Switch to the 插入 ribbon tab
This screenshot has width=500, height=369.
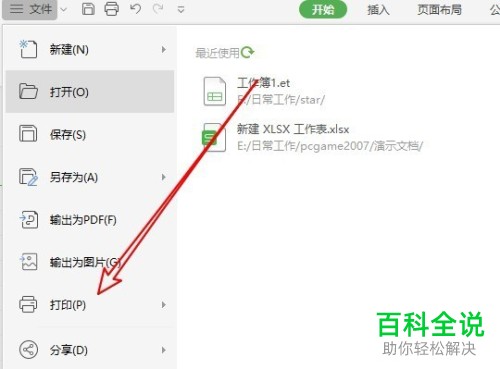[378, 10]
